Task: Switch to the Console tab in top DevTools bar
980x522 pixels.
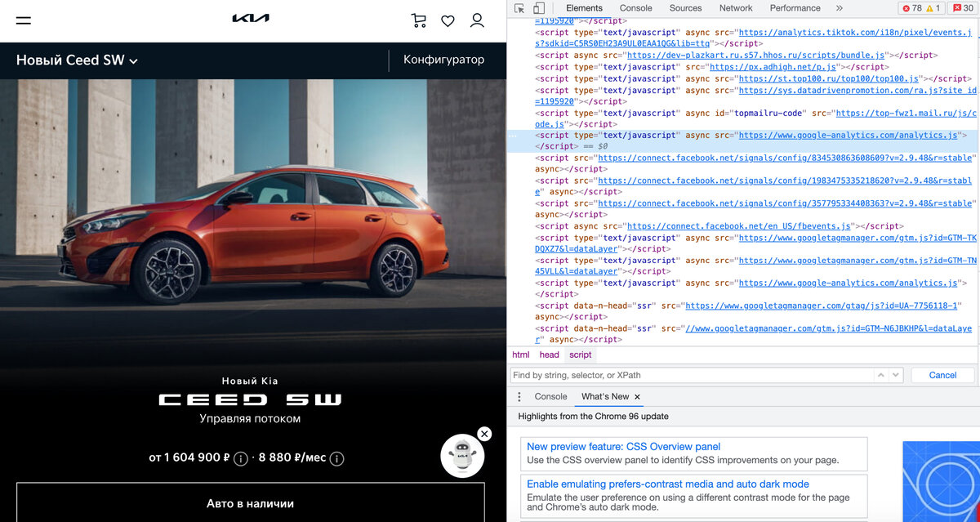Action: [635, 8]
